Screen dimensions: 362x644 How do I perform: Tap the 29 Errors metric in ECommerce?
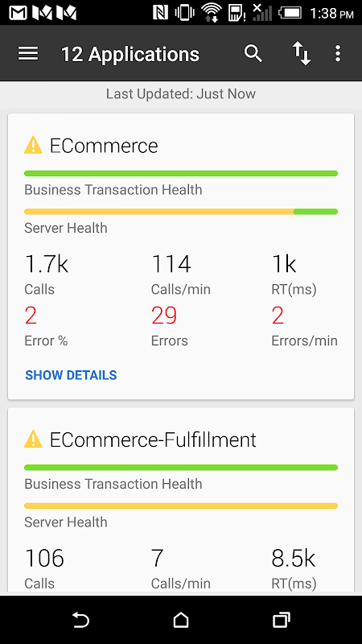170,327
